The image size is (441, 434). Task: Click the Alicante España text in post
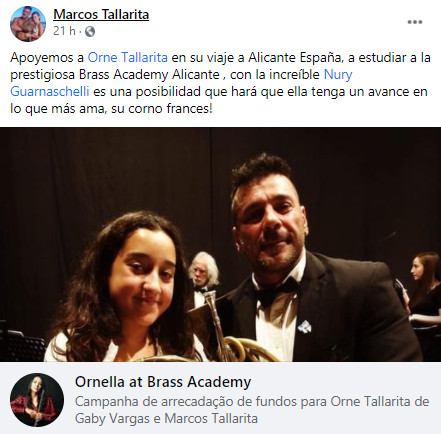[295, 57]
